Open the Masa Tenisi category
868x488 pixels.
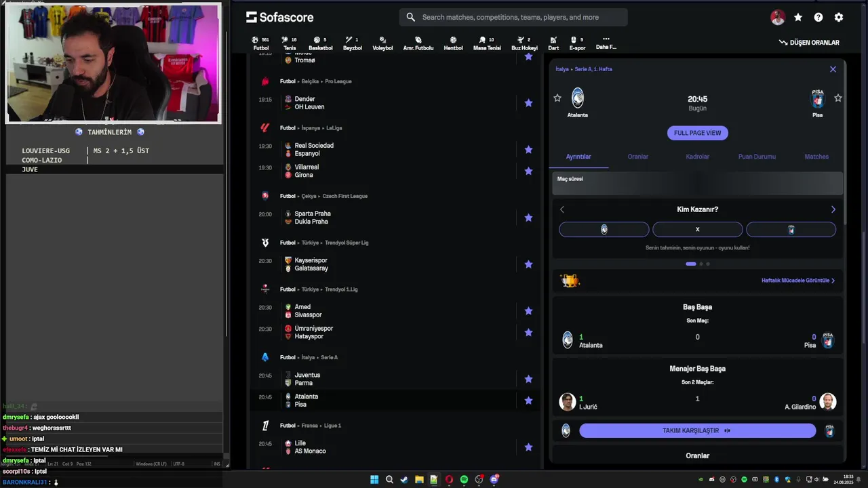(x=487, y=43)
